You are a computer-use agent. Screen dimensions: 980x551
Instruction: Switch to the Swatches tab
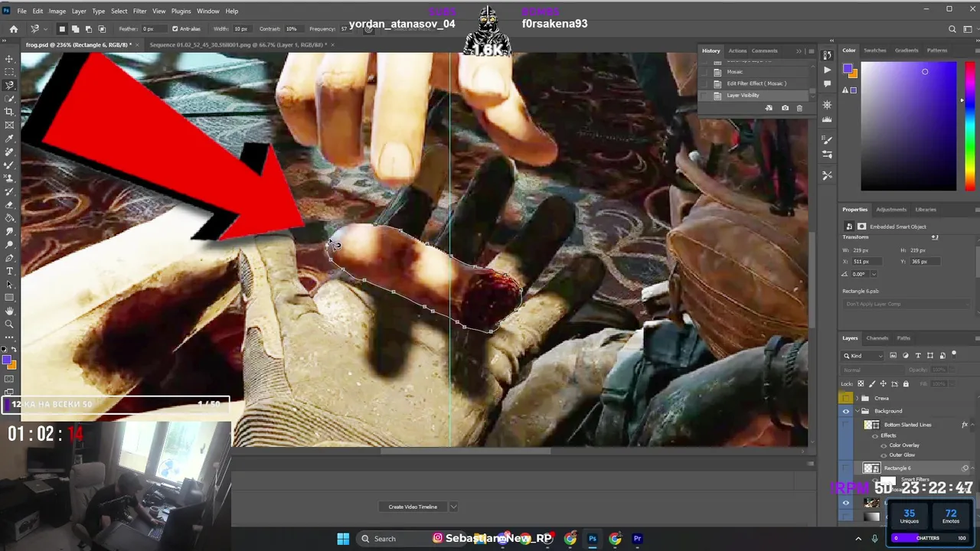point(875,51)
